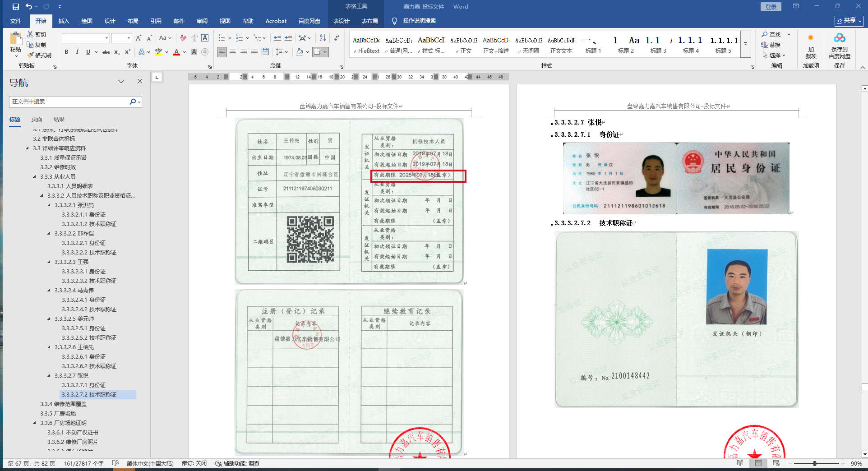Open Find (查找) in editing group
This screenshot has height=471, width=868.
[771, 34]
